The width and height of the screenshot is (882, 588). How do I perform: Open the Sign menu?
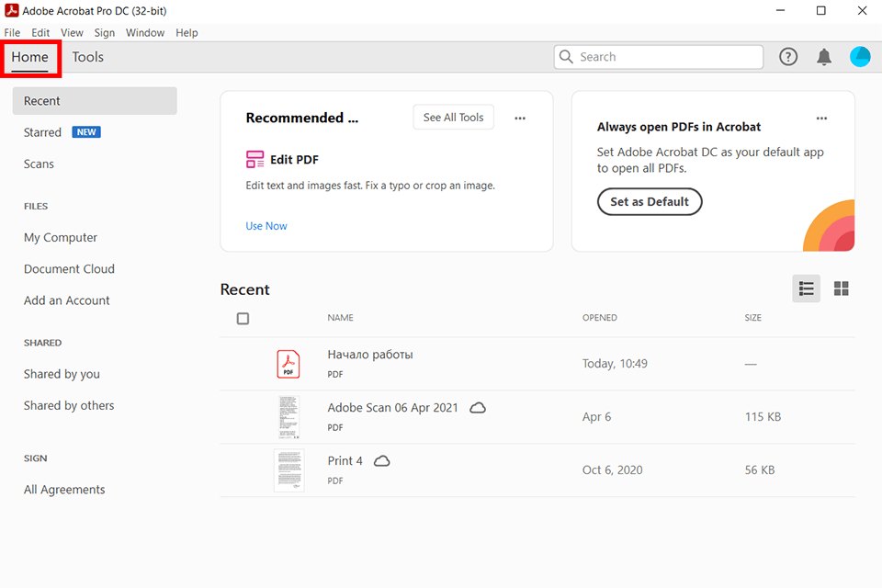[104, 32]
